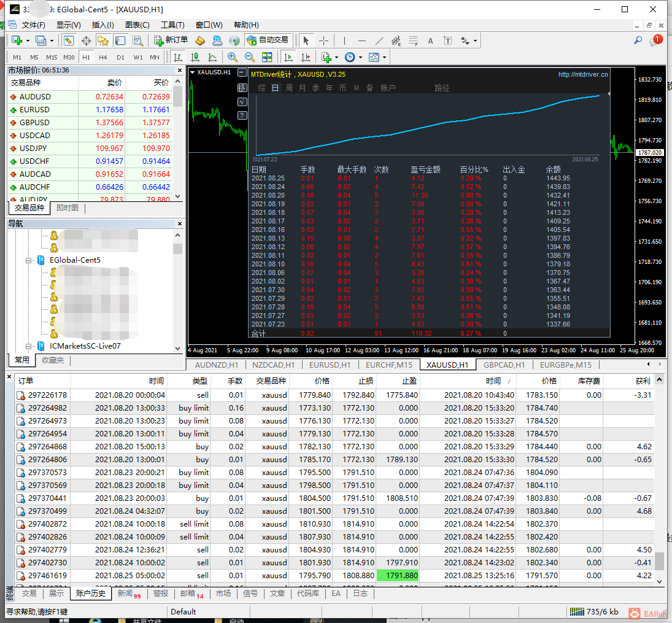This screenshot has width=672, height=623.
Task: Open the 帮助(H) menu
Action: 246,25
